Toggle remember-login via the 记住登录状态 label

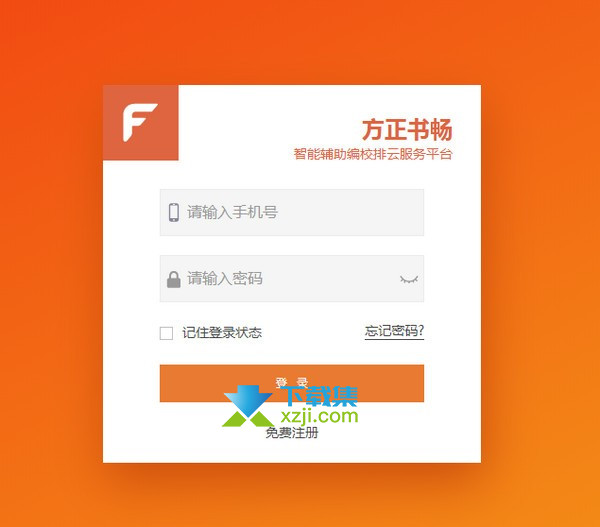(x=222, y=333)
